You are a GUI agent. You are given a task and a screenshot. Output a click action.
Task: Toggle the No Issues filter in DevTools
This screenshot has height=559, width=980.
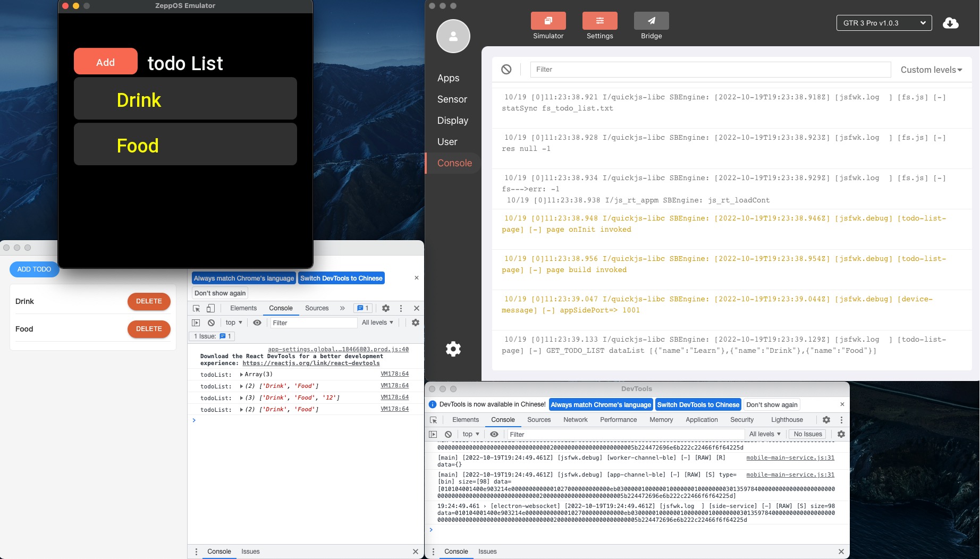(x=807, y=434)
